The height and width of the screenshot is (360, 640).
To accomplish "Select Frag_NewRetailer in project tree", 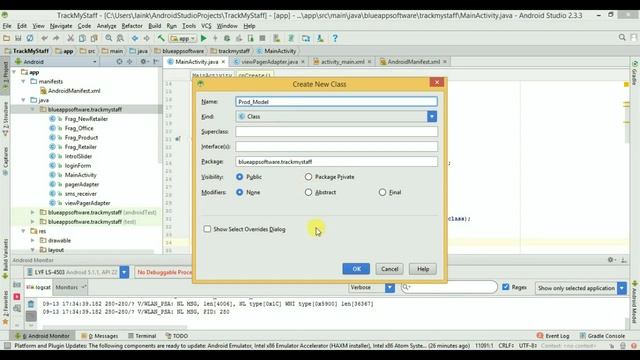I will click(x=86, y=119).
